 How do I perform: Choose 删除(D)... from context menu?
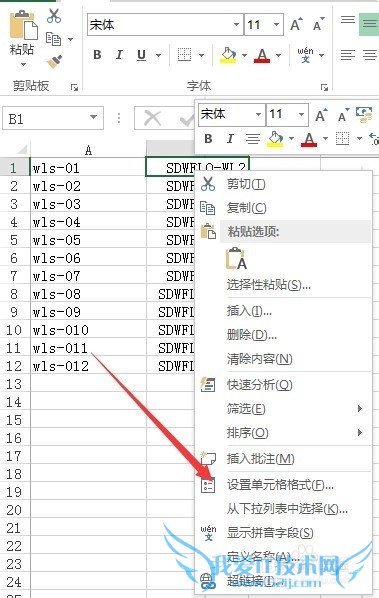pyautogui.click(x=283, y=335)
